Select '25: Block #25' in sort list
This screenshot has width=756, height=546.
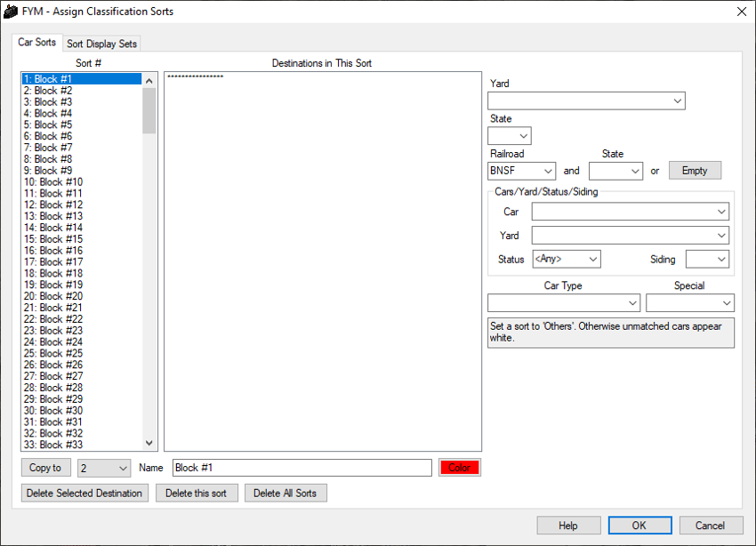pos(82,353)
